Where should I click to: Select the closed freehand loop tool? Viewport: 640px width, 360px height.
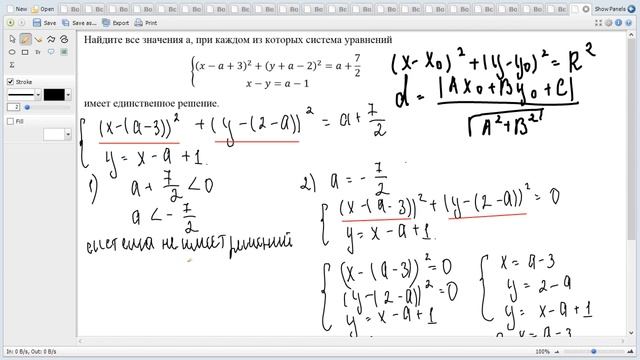point(64,39)
